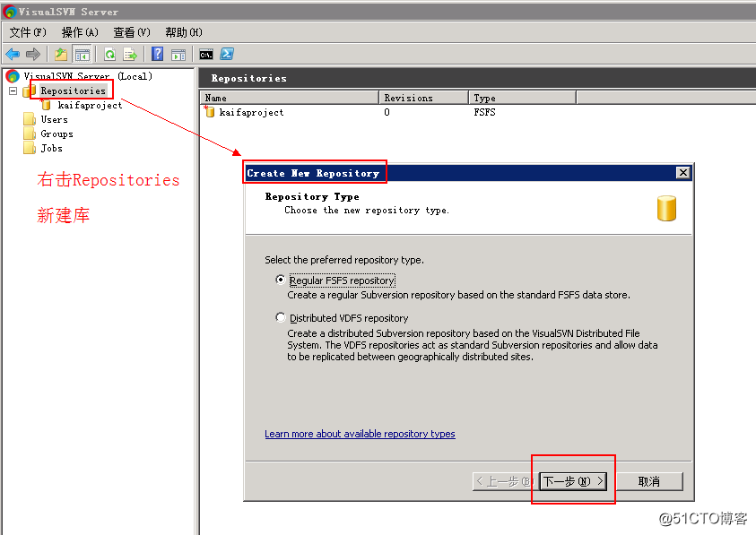
Task: Select VisualSVN Server (Local) root node
Action: (88, 76)
